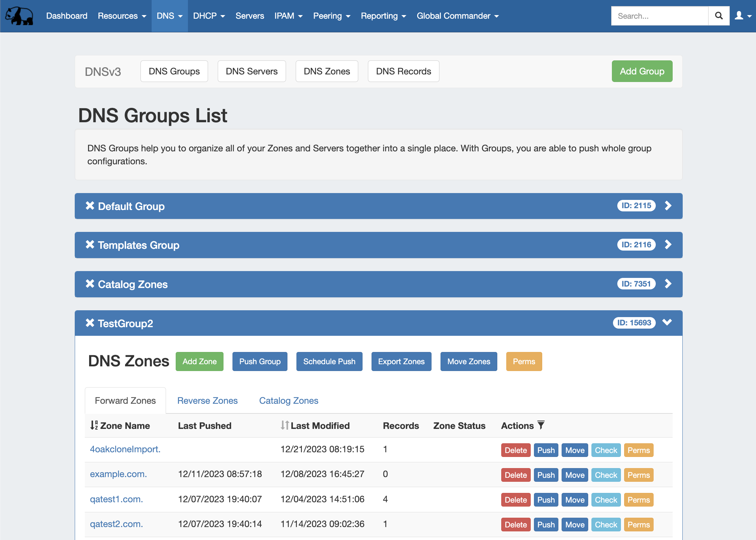Open the example.com. zone link
Viewport: 756px width, 540px height.
tap(118, 474)
